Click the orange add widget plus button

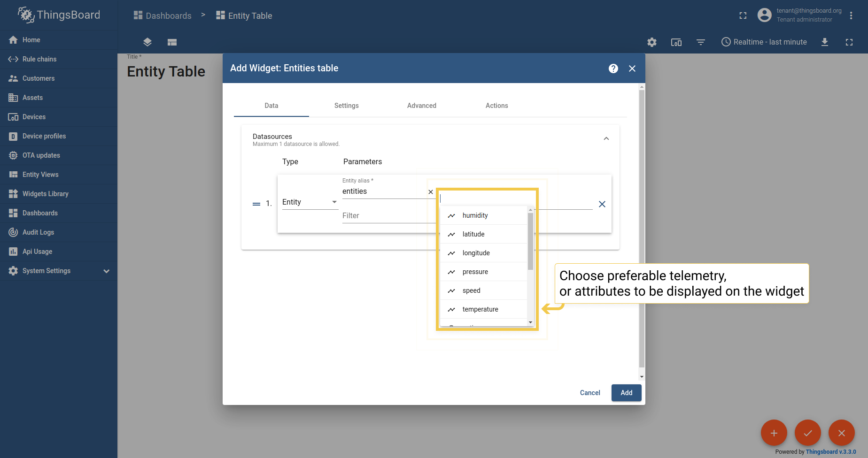tap(774, 433)
